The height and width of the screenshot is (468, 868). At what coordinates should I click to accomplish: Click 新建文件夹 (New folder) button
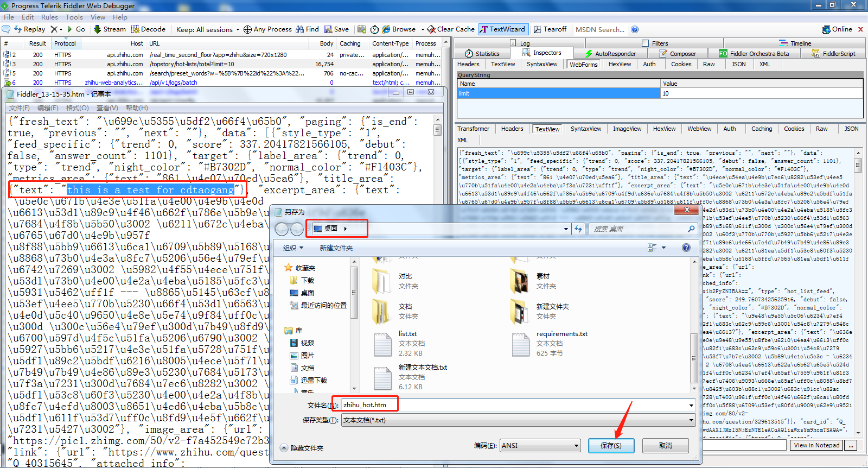coord(336,248)
